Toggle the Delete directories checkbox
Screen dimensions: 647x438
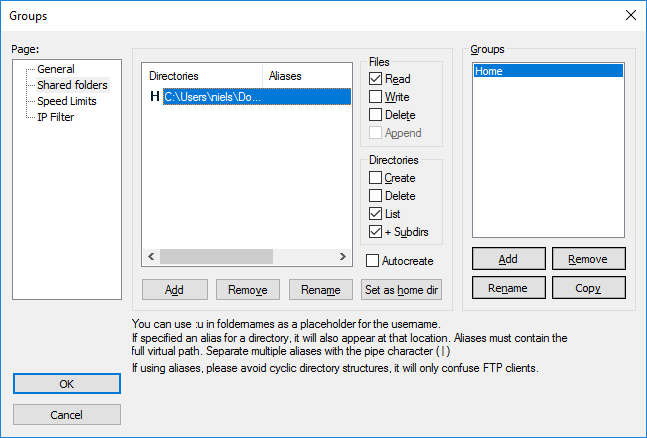[376, 196]
